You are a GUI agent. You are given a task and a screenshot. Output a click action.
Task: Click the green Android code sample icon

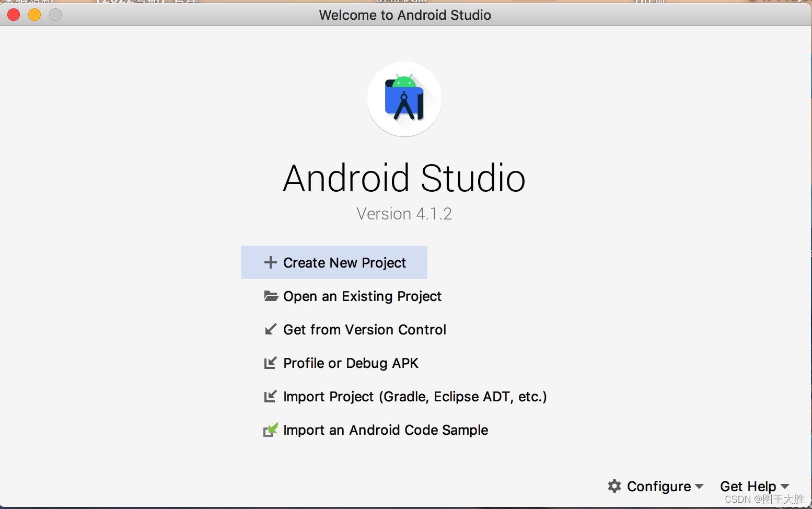click(270, 430)
